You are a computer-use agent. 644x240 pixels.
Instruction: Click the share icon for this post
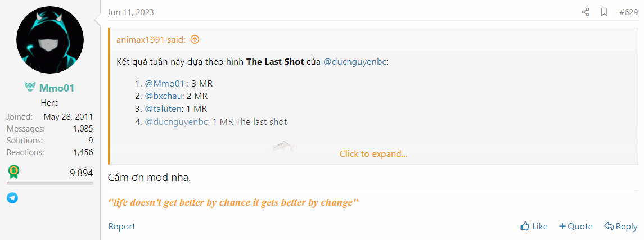tap(586, 12)
